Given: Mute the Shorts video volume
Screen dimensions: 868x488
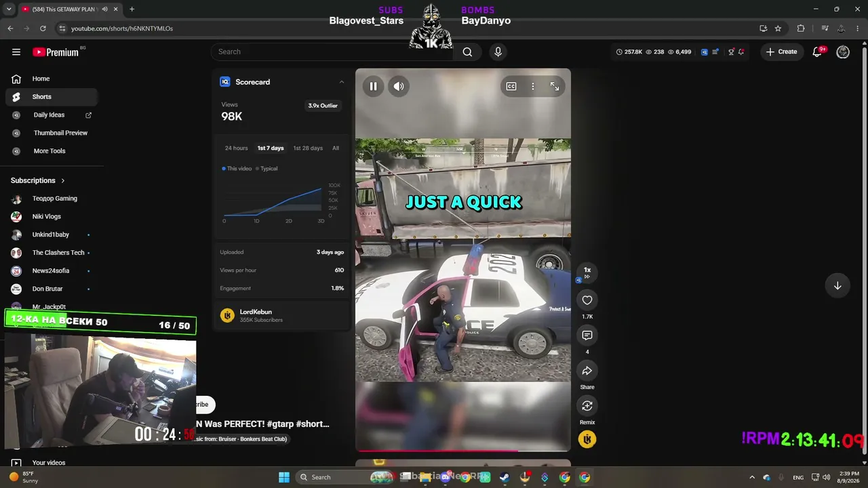Looking at the screenshot, I should click(x=399, y=86).
